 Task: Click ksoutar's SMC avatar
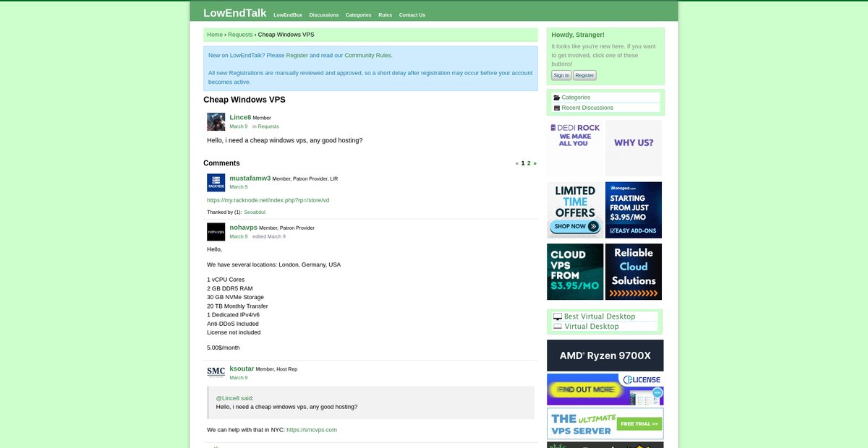[216, 373]
